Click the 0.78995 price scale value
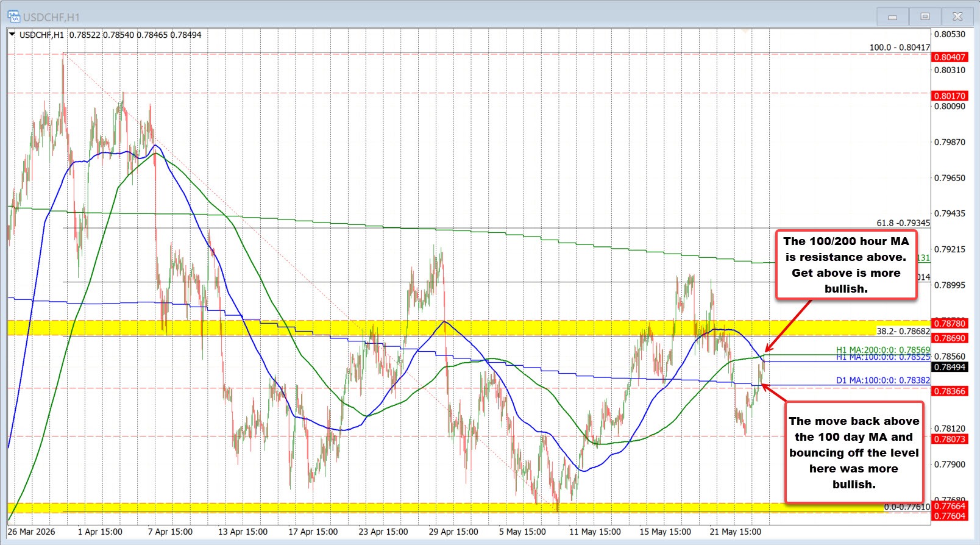The height and width of the screenshot is (545, 980). tap(950, 285)
